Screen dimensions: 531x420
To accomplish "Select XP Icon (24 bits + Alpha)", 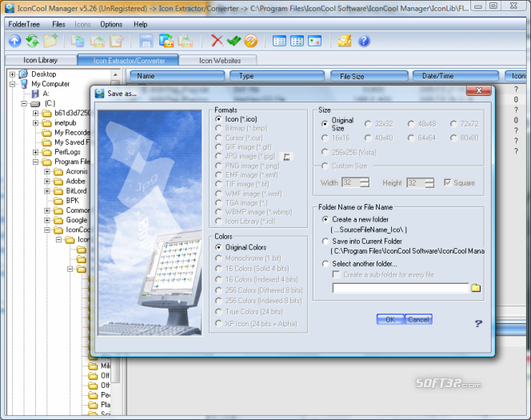I will pos(218,324).
